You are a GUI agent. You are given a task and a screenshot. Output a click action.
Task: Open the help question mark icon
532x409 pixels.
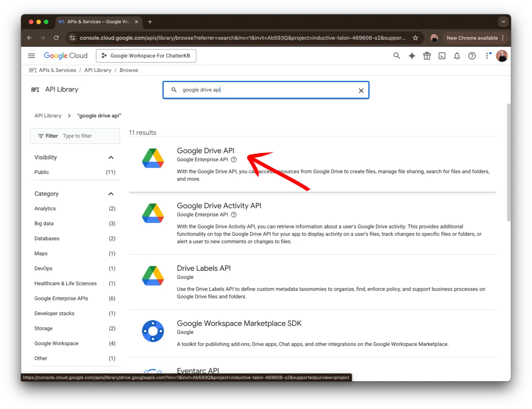tap(472, 56)
